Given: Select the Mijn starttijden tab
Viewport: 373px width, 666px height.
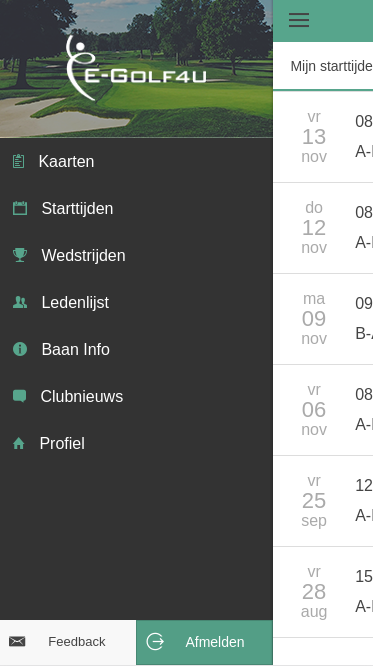Looking at the screenshot, I should click(x=323, y=66).
